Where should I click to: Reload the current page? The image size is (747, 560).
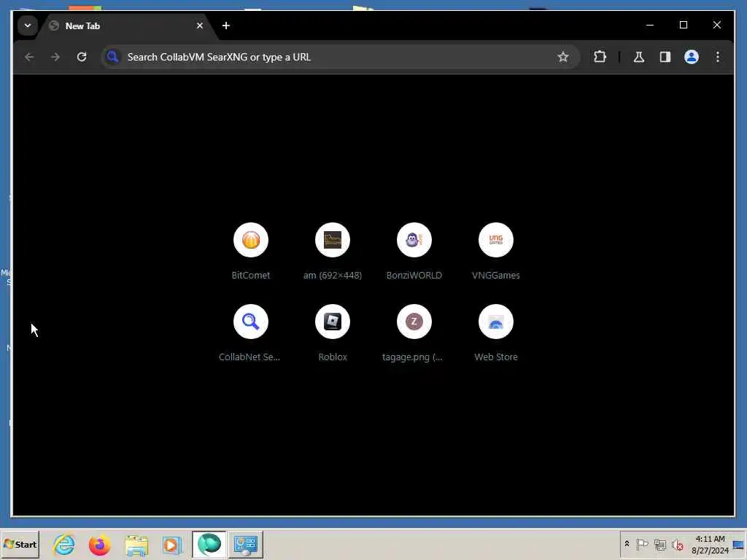pos(82,57)
